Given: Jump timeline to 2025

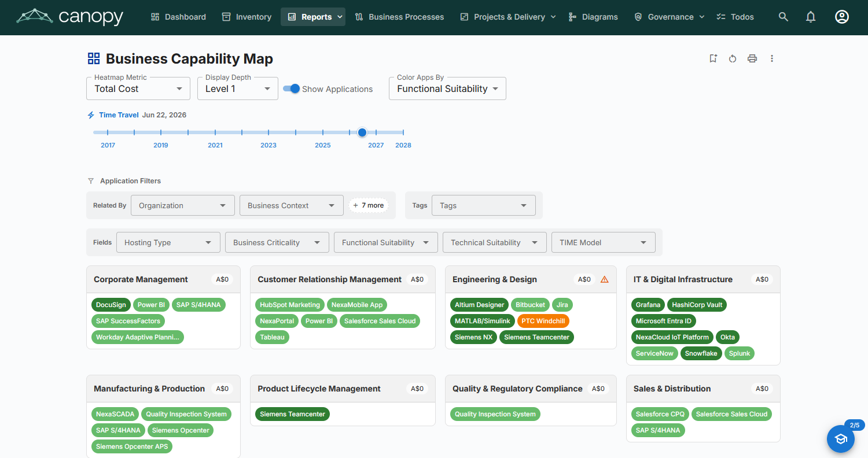Looking at the screenshot, I should pyautogui.click(x=323, y=145).
